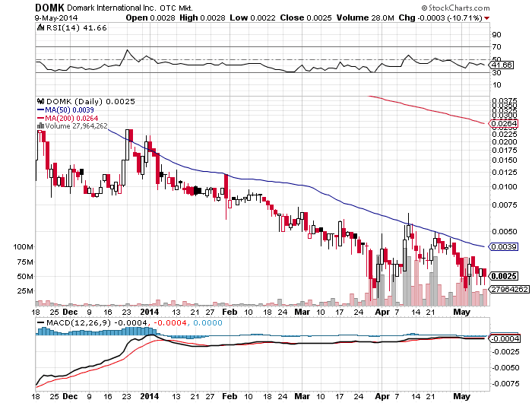Screen dimensions: 532x403
Task: Click the 9-May-2014 date label
Action: 56,18
